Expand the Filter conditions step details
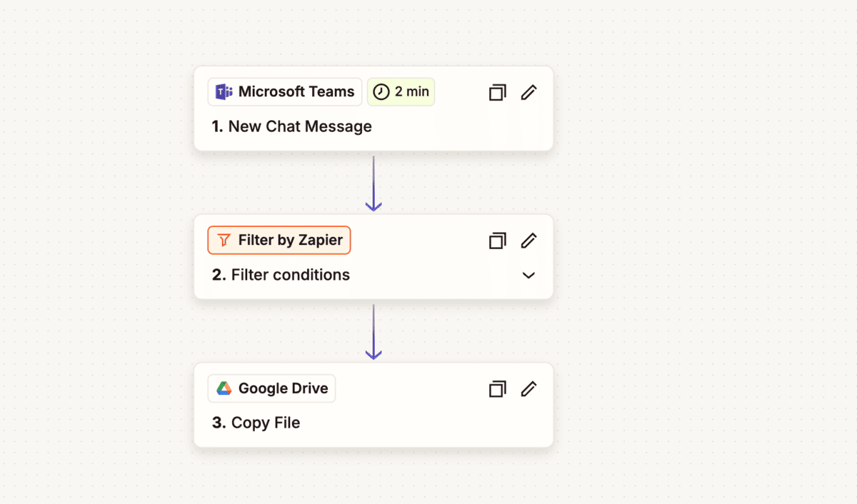The width and height of the screenshot is (857, 504). (528, 275)
